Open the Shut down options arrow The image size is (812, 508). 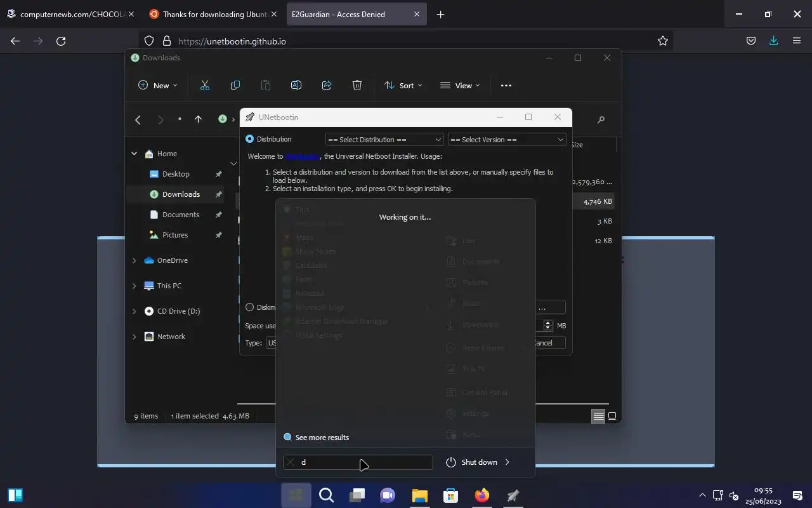[x=507, y=462]
